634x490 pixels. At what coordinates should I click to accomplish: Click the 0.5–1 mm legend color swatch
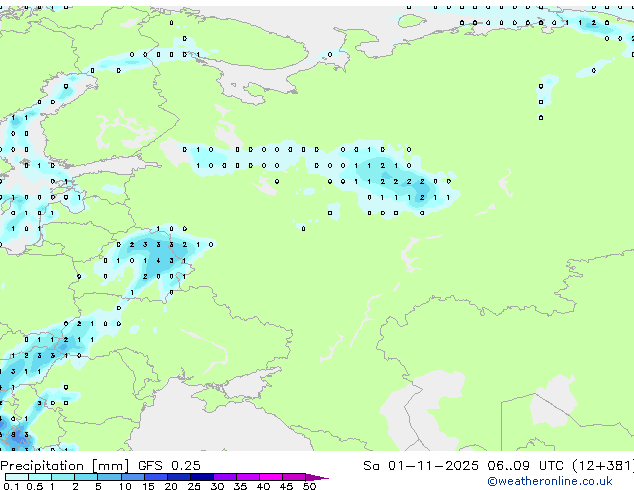pyautogui.click(x=40, y=477)
